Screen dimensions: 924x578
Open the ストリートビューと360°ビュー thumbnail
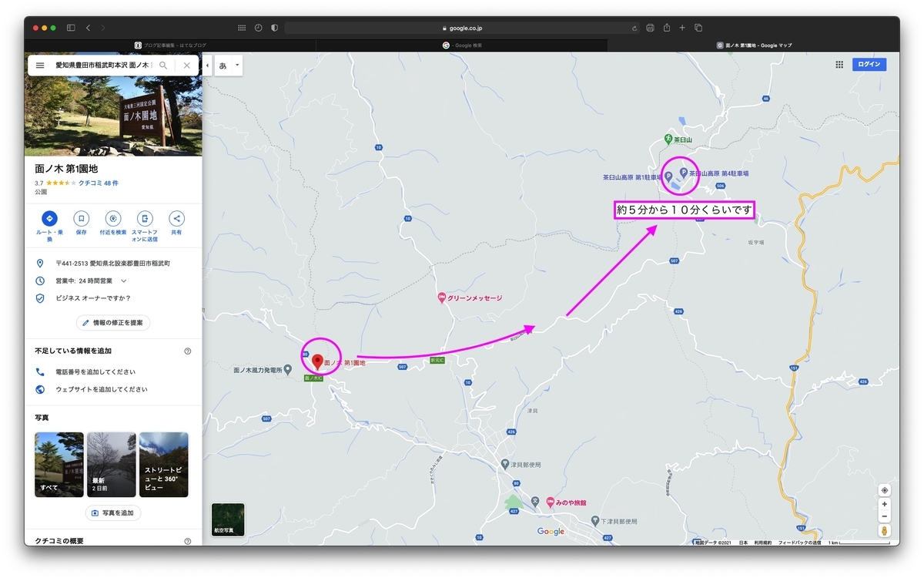click(164, 465)
